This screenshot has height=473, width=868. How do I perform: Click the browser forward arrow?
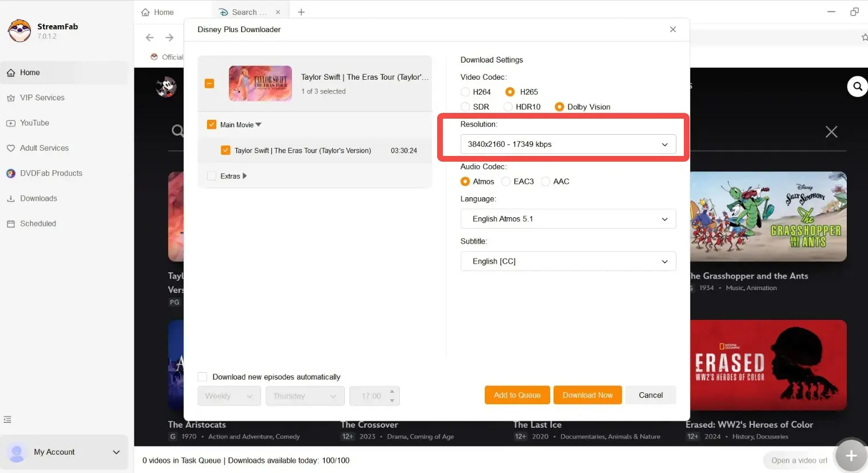(169, 38)
